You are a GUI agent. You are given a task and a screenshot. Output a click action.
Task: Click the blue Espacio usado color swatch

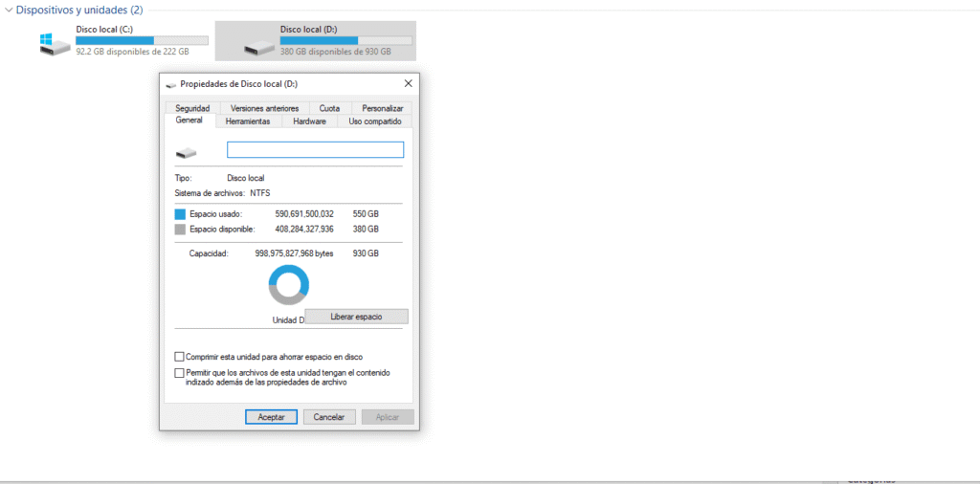pyautogui.click(x=181, y=213)
